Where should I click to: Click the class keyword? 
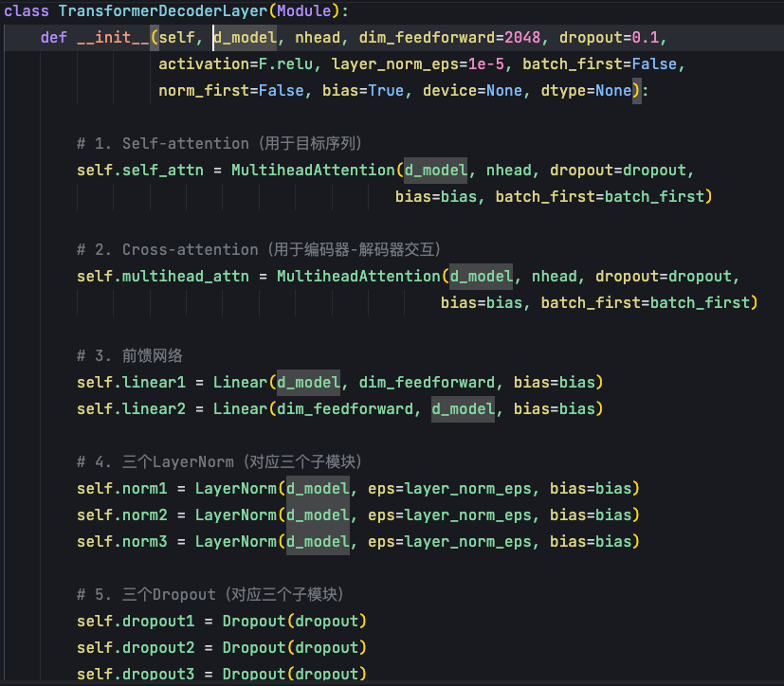(27, 11)
